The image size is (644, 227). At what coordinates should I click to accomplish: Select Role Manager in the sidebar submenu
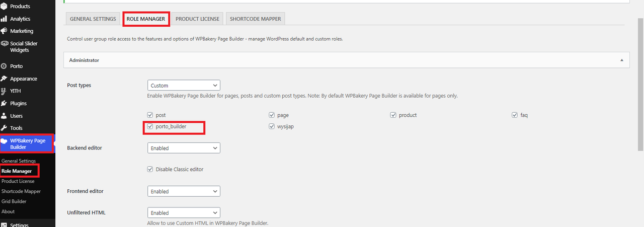[x=17, y=171]
